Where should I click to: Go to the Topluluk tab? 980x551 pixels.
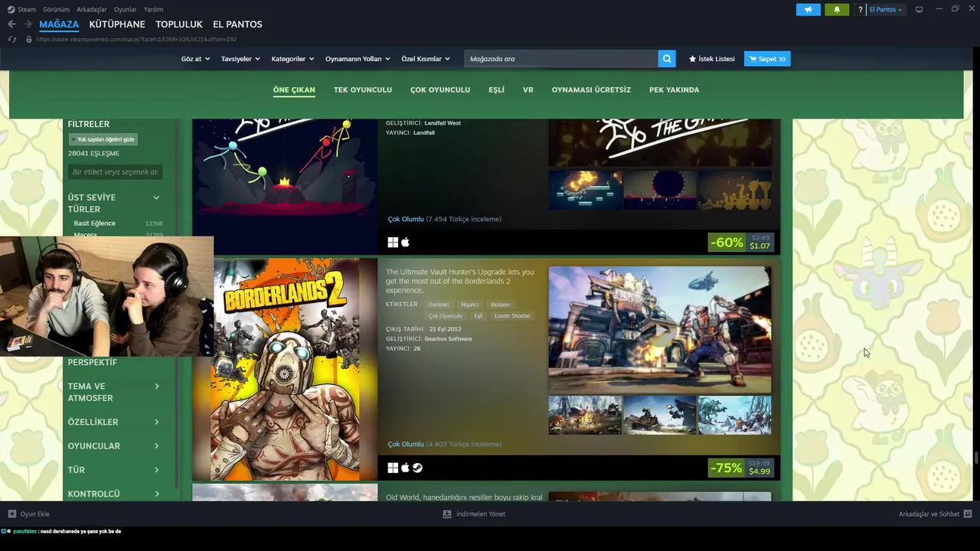click(179, 24)
